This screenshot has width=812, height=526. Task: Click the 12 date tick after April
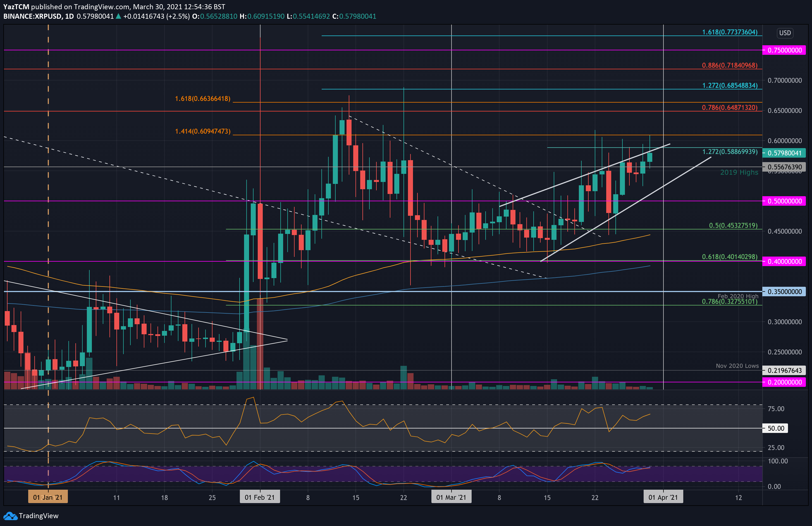[738, 498]
